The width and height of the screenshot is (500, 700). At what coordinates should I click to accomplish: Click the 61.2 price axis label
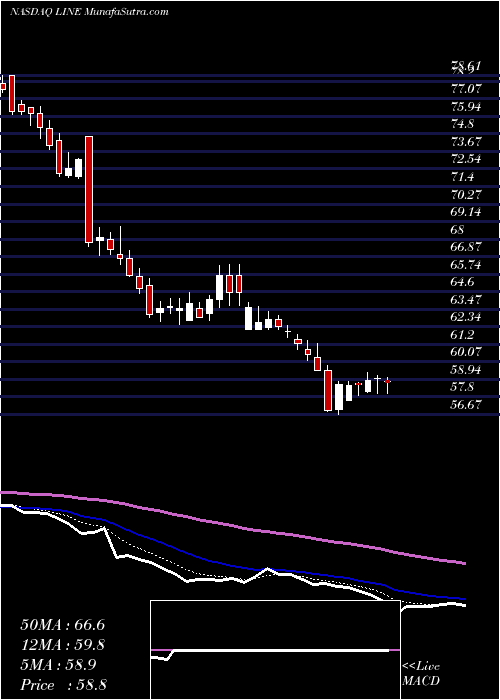463,335
